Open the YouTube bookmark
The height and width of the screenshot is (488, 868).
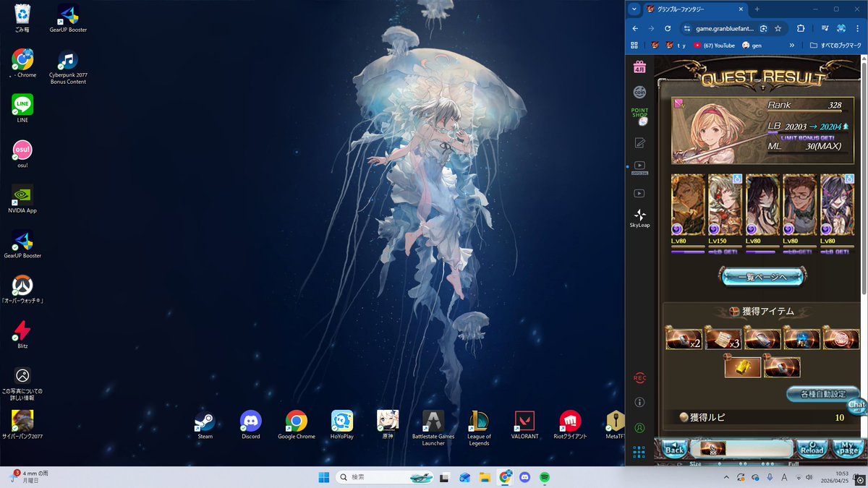[714, 45]
